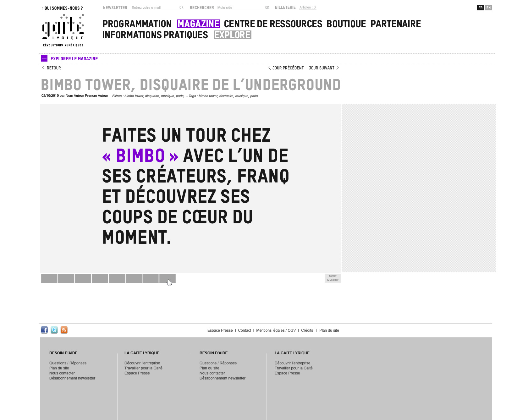The height and width of the screenshot is (420, 528).
Task: Select the second slide thumbnail
Action: [x=66, y=278]
